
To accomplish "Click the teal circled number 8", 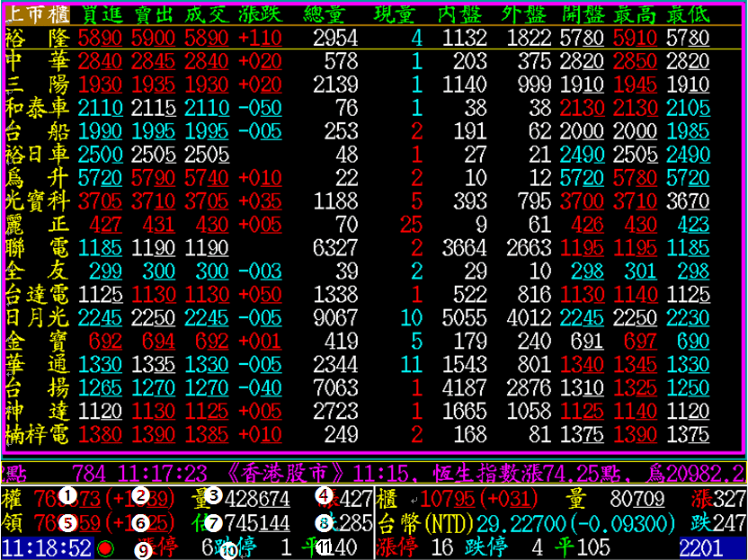I will 325,522.
